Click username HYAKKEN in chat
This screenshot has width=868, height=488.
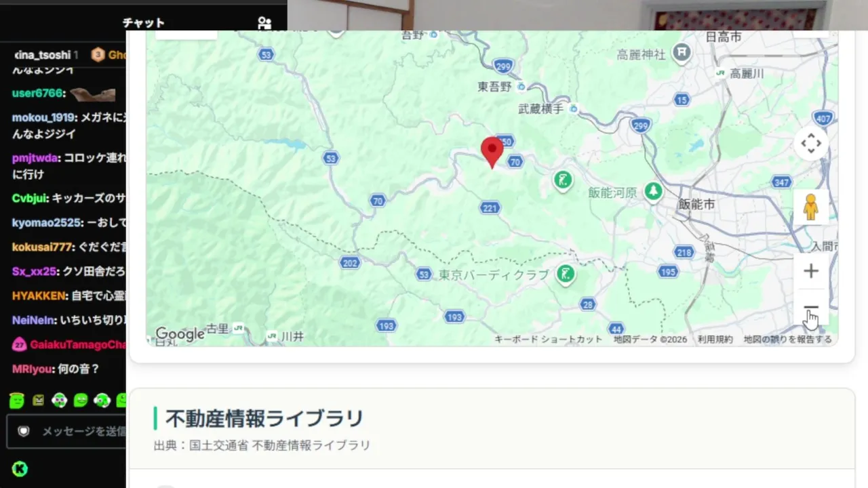39,296
